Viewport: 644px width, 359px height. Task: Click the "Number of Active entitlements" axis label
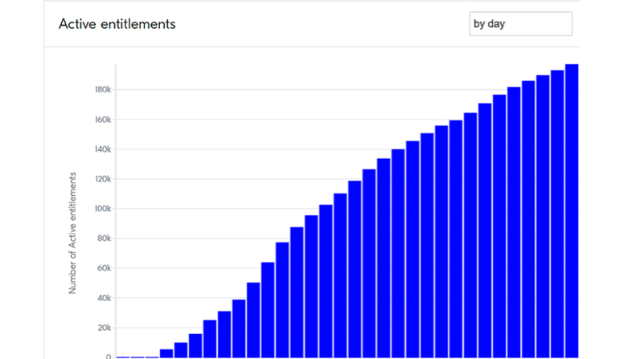72,232
